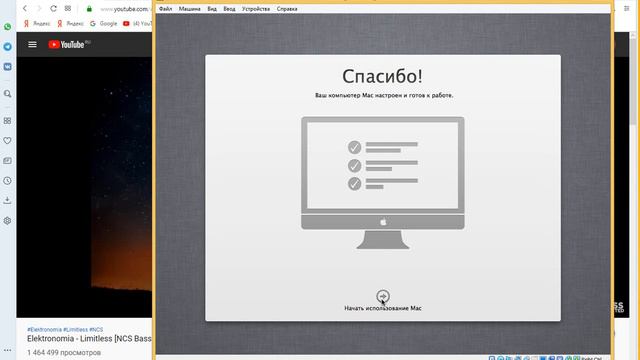Image resolution: width=640 pixels, height=360 pixels.
Task: Click the #NCS hashtag link
Action: coord(96,329)
